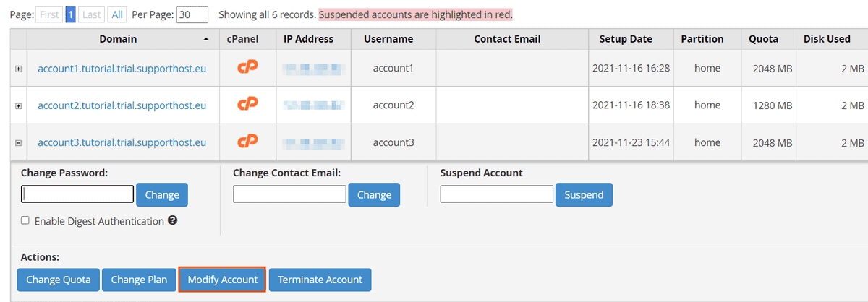The width and height of the screenshot is (868, 302).
Task: Open cPanel icon for account2
Action: pyautogui.click(x=247, y=105)
